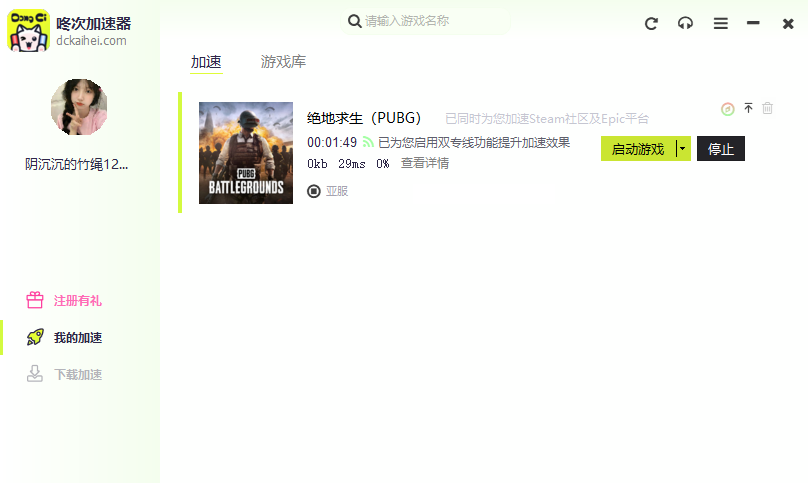Expand the 启动游戏 dropdown arrow
The width and height of the screenshot is (808, 483).
coord(683,149)
